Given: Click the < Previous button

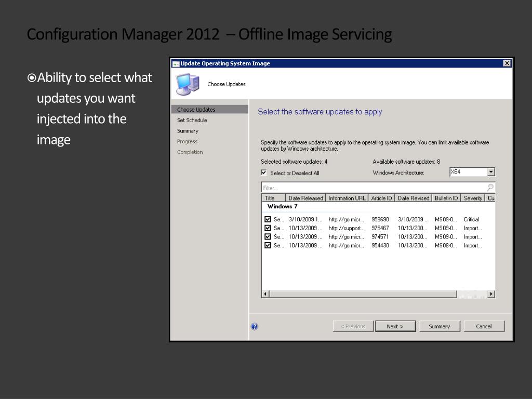Looking at the screenshot, I should coord(353,326).
